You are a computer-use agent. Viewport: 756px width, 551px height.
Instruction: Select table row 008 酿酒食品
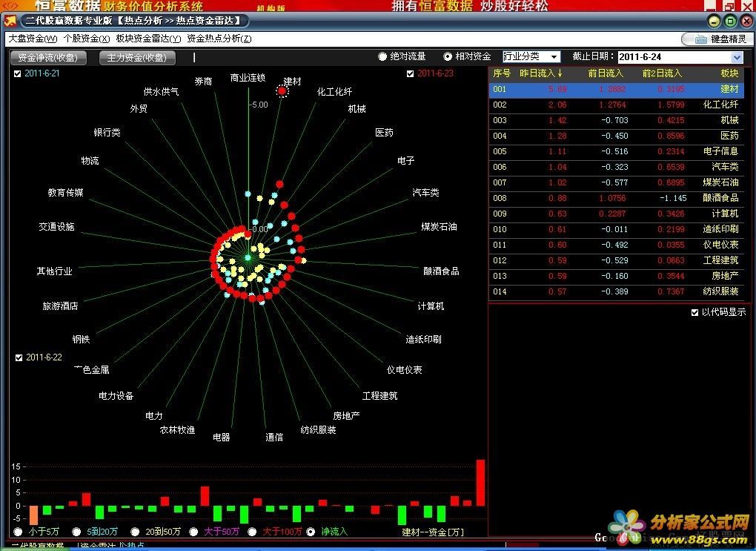[x=617, y=198]
